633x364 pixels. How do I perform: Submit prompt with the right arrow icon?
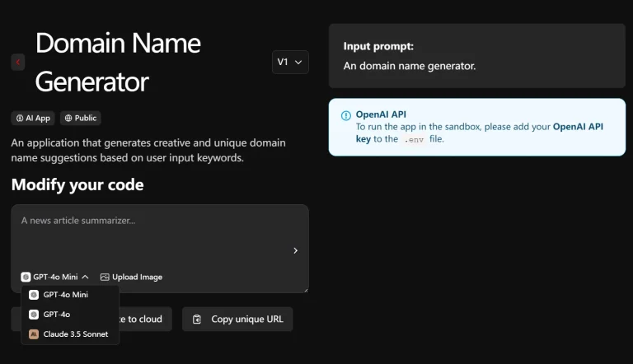point(296,250)
